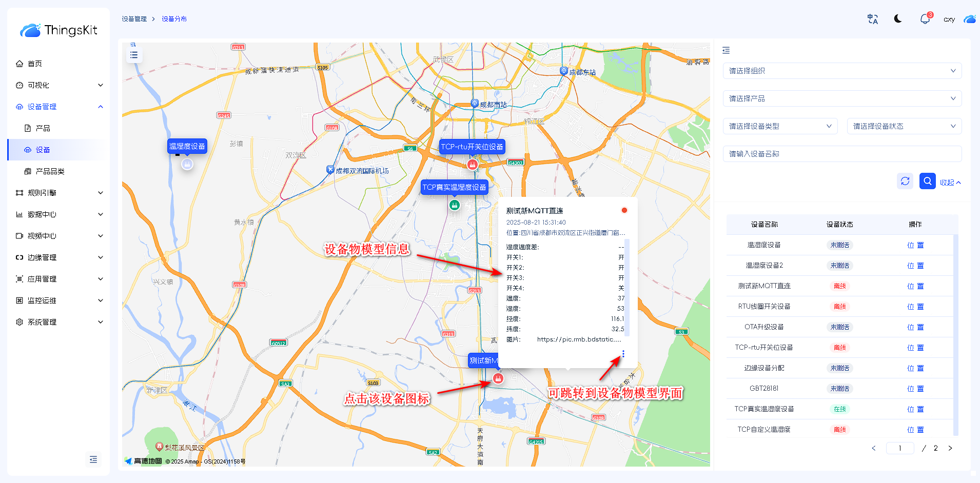Collapse the sidebar with bottom toggle icon
This screenshot has width=980, height=483.
coord(93,459)
